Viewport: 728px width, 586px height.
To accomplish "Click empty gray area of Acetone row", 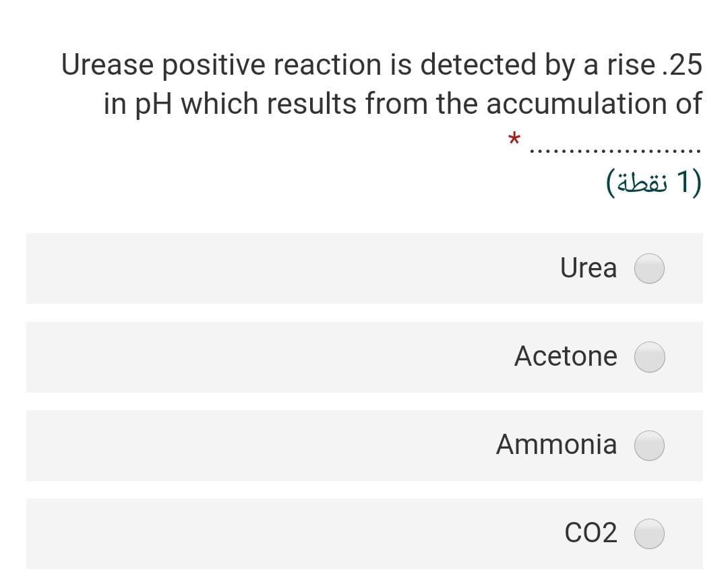I will (x=270, y=357).
